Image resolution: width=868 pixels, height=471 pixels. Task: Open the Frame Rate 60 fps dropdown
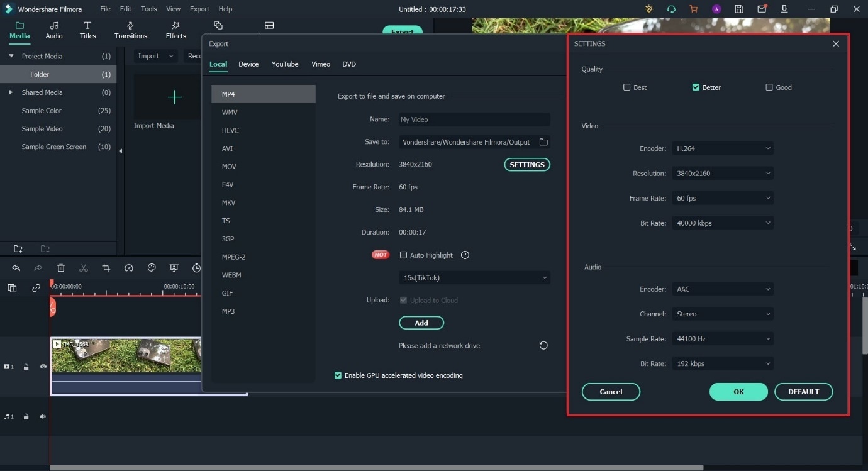[x=723, y=198]
